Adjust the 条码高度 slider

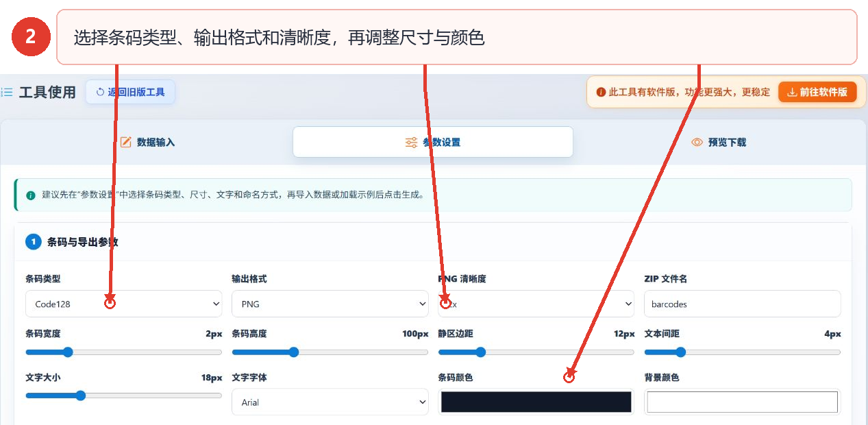pos(330,352)
